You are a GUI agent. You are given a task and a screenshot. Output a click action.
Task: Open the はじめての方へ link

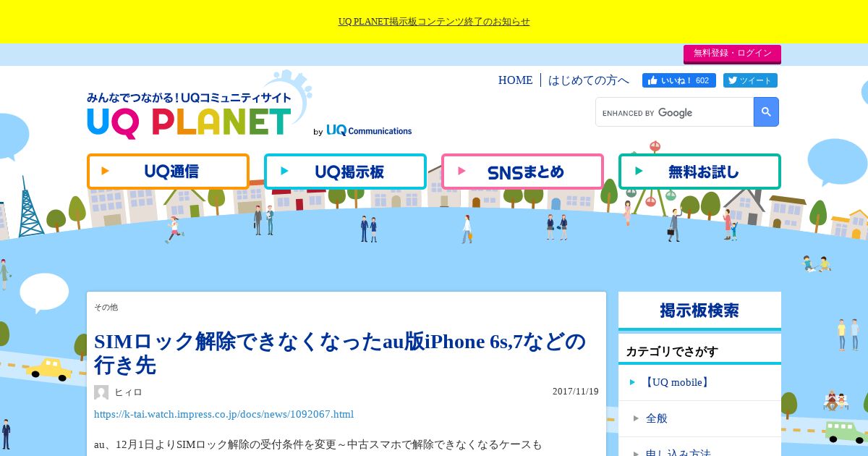[589, 80]
